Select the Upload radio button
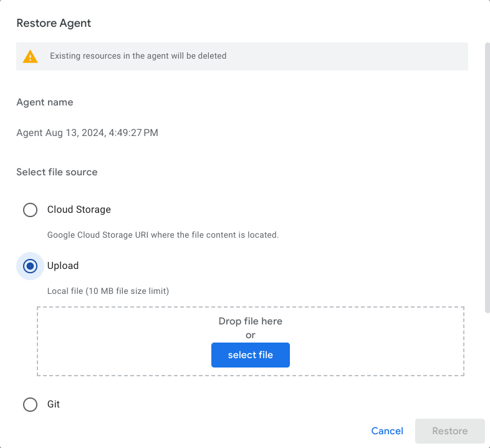Viewport: 490px width, 448px height. tap(30, 266)
